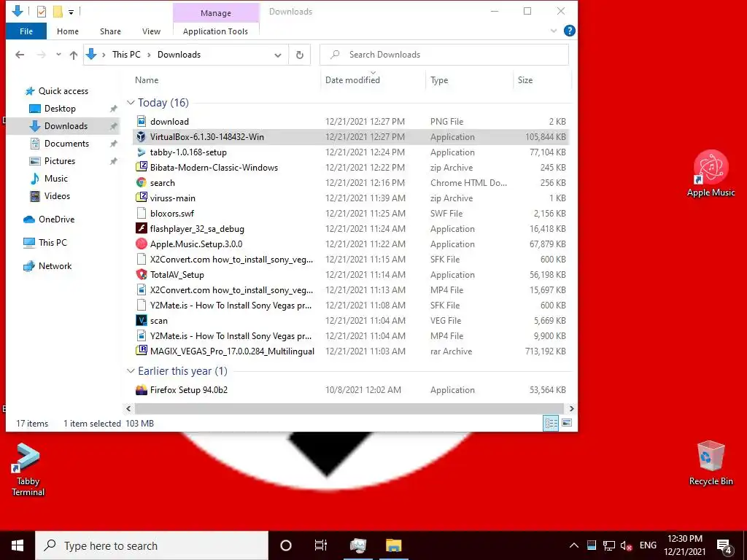The height and width of the screenshot is (560, 747).
Task: Sort by the Date modified column header
Action: [x=352, y=80]
